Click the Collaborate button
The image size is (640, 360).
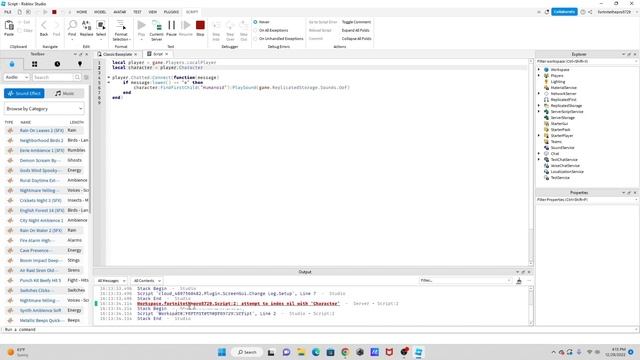click(564, 12)
